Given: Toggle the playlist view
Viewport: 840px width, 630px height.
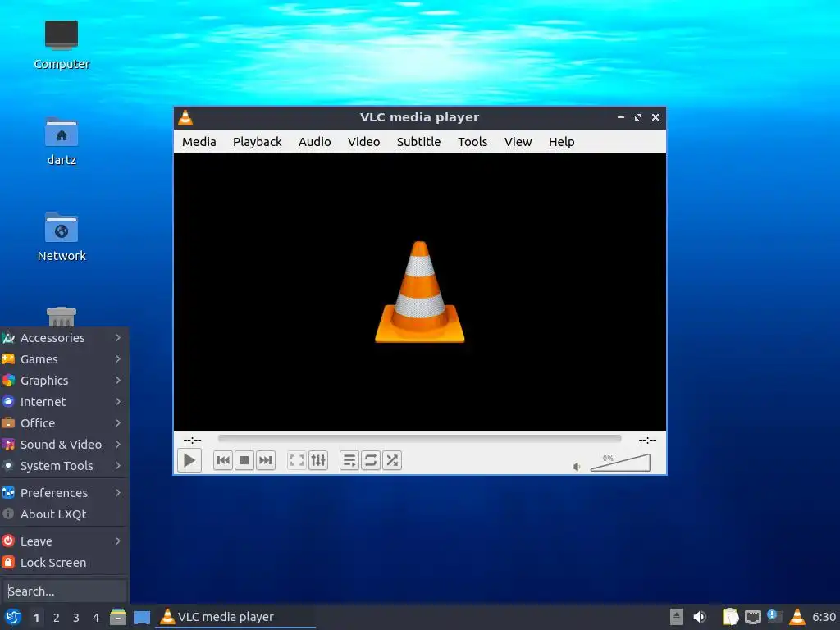Looking at the screenshot, I should click(x=349, y=460).
